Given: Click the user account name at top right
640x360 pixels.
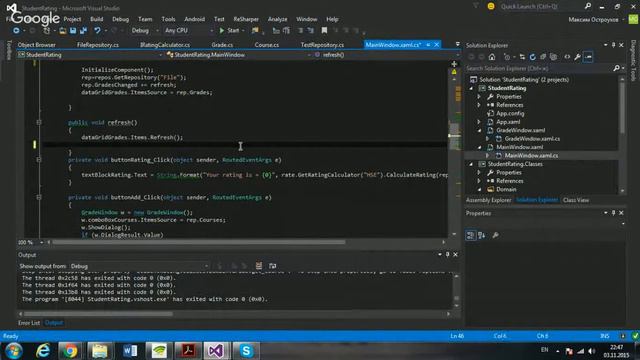Looking at the screenshot, I should click(593, 20).
